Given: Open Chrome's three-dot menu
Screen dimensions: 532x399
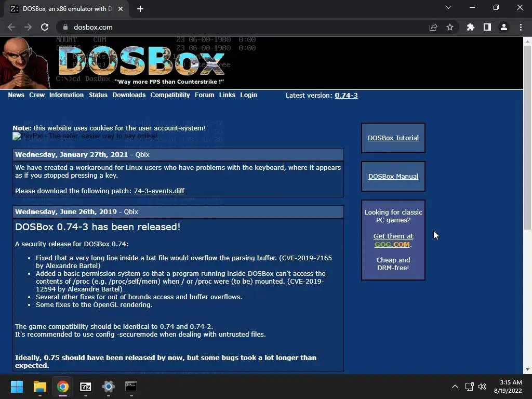Looking at the screenshot, I should pos(521,27).
